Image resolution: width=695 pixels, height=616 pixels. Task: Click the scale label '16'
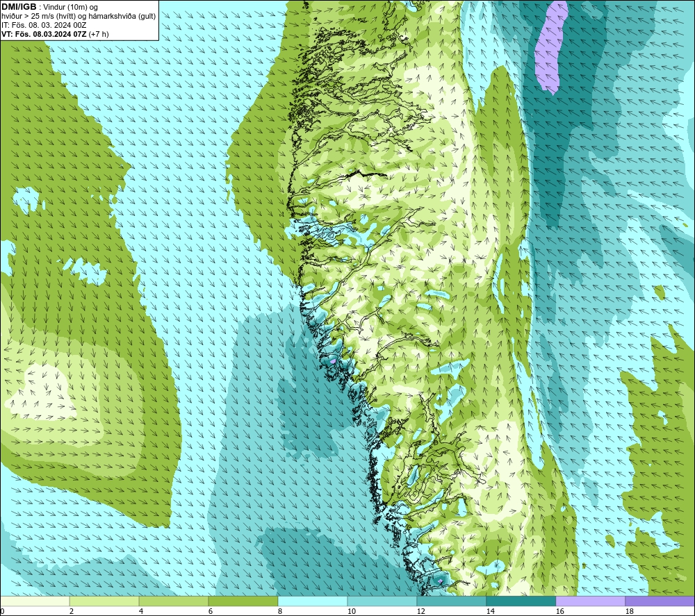[559, 612]
